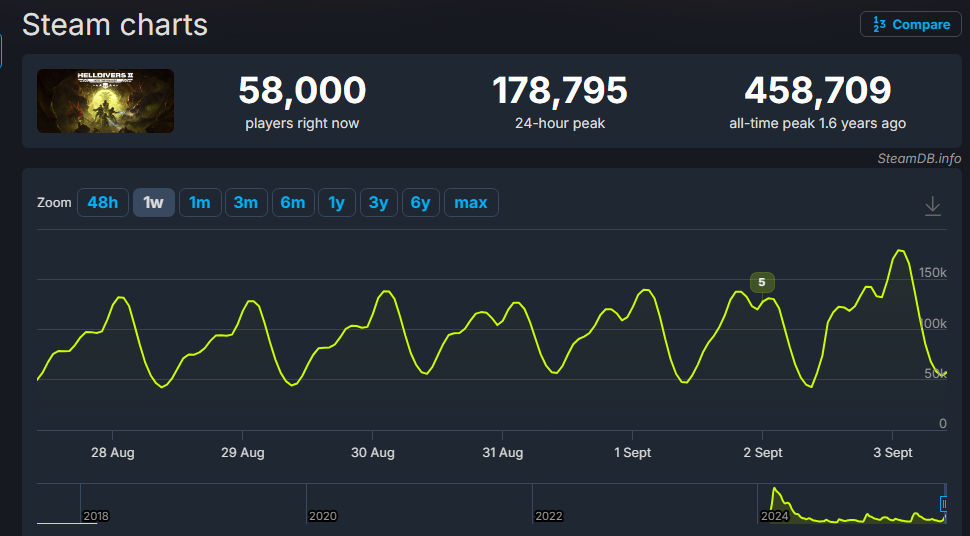Grab the navigator range handle at right edge
This screenshot has height=536, width=970.
pyautogui.click(x=943, y=504)
